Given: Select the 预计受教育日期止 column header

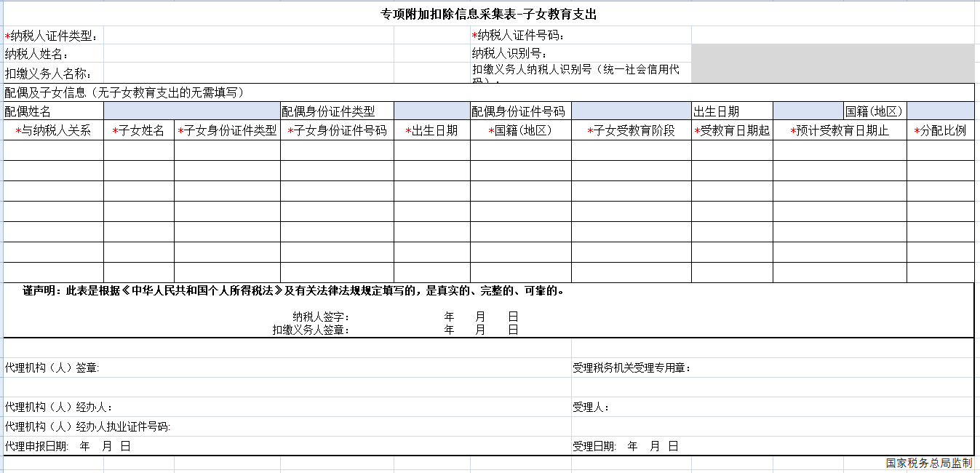Looking at the screenshot, I should (840, 130).
